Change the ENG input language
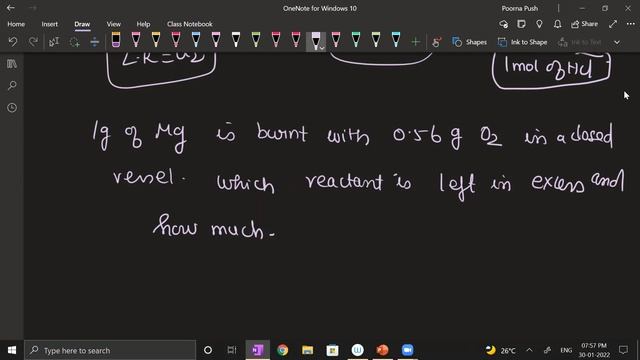 click(x=566, y=350)
